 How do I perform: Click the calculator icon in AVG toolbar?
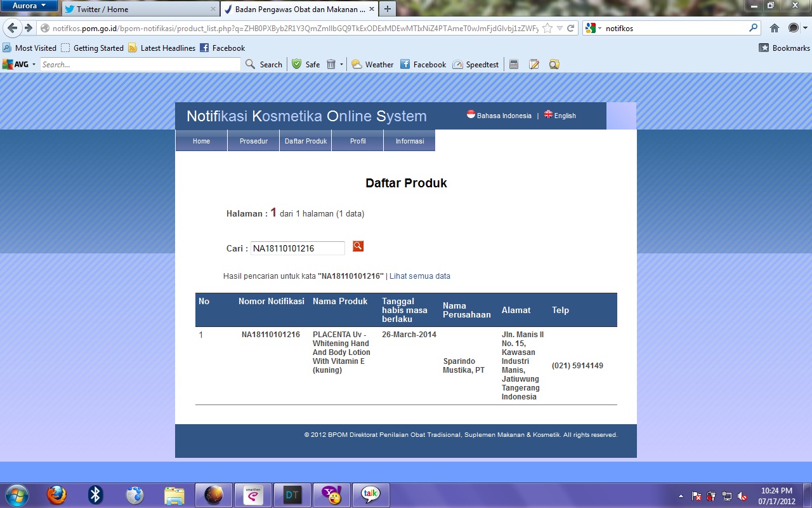[x=514, y=64]
